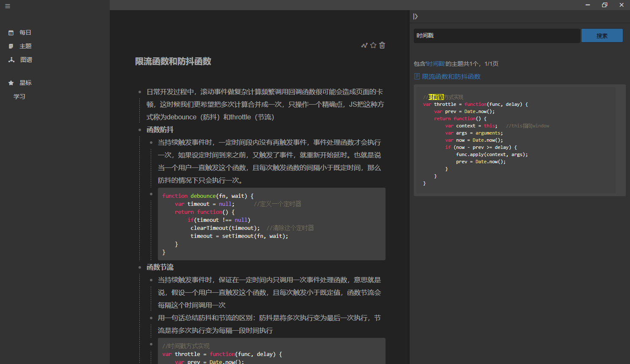Click the 函数防抖 heading
Viewport: 630px width, 364px height.
[160, 129]
